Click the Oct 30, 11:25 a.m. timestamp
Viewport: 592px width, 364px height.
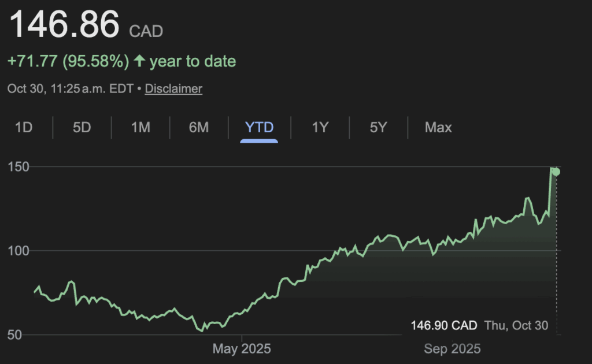pyautogui.click(x=69, y=88)
